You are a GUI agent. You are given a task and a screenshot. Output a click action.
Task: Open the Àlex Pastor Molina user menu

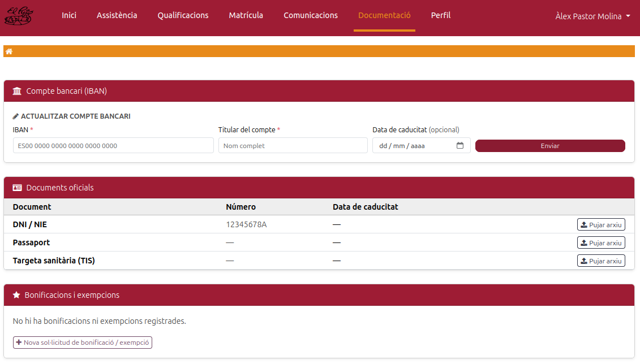(592, 16)
